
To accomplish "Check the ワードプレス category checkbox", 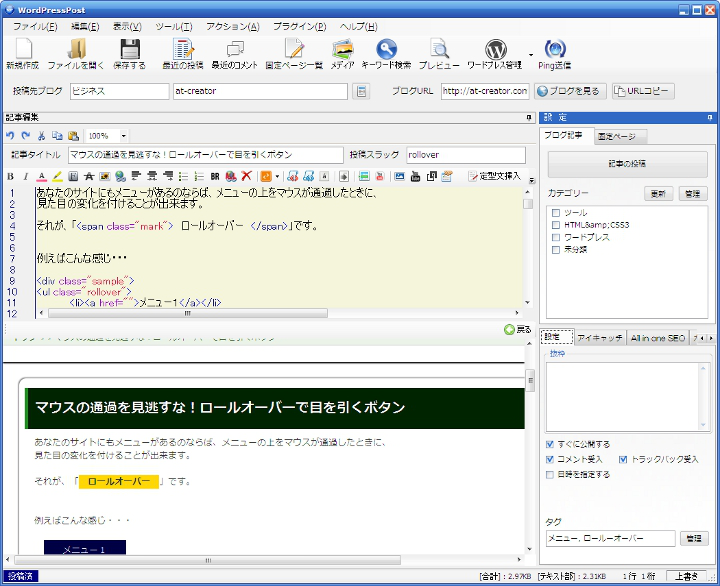I will pyautogui.click(x=556, y=237).
